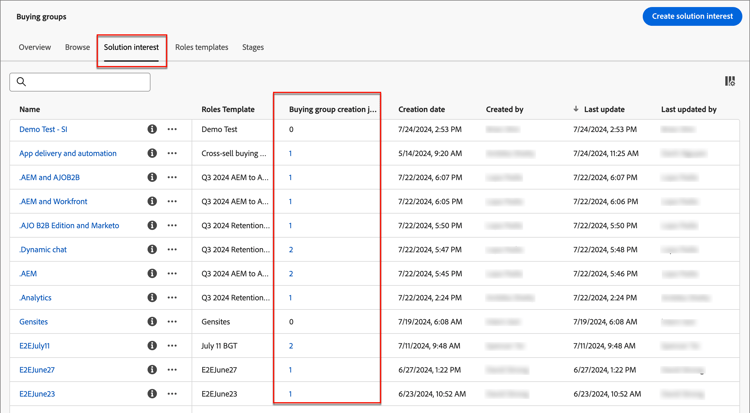Open info for Gensites
750x413 pixels.
tap(152, 322)
